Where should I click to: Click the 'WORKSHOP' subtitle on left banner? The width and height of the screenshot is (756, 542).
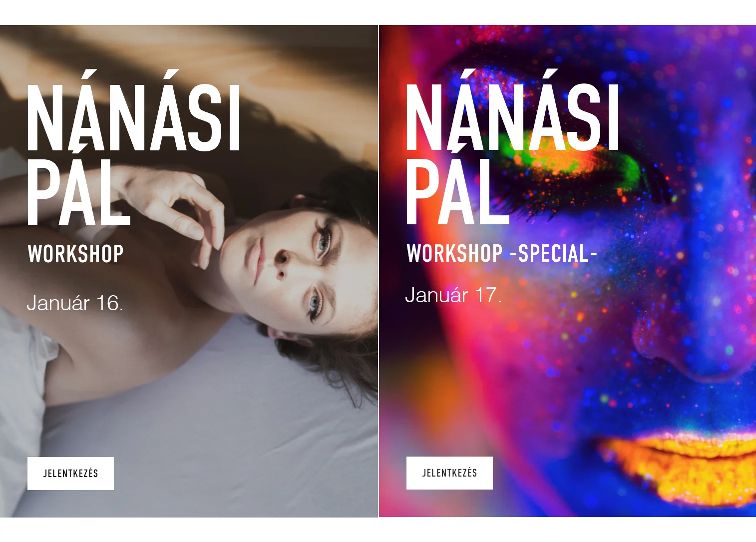[x=76, y=254]
